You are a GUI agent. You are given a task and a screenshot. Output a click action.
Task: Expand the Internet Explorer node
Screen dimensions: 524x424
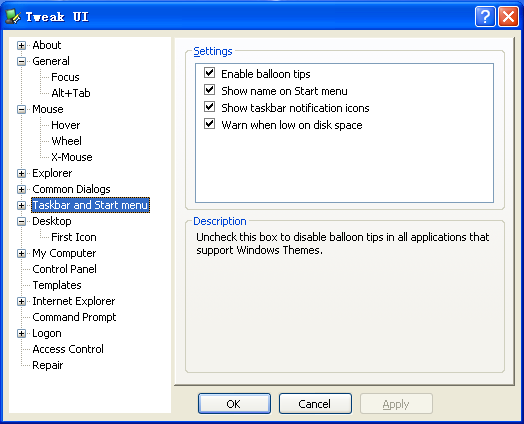21,302
